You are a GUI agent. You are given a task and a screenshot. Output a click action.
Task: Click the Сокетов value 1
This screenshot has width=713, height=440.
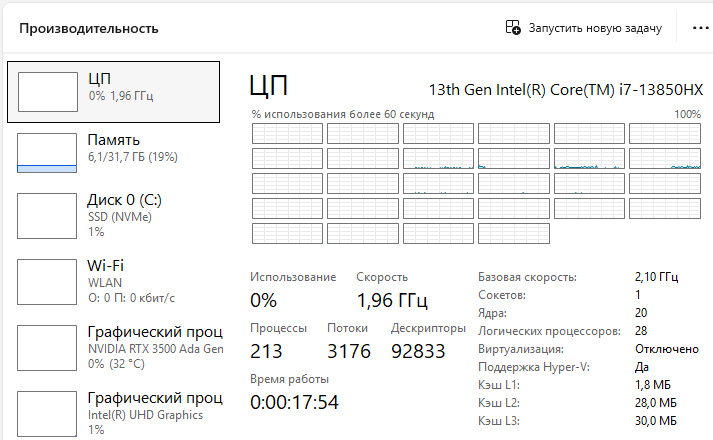(x=638, y=295)
